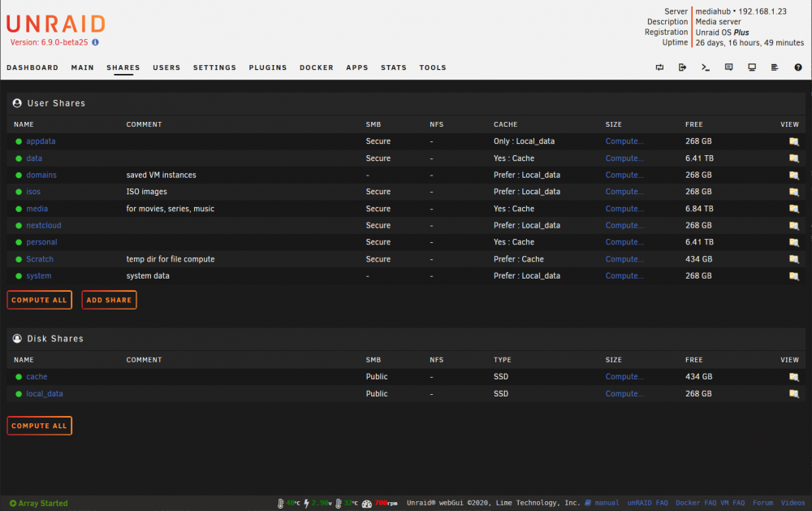The width and height of the screenshot is (812, 511).
Task: Browse the local_data disk share view icon
Action: tap(794, 394)
